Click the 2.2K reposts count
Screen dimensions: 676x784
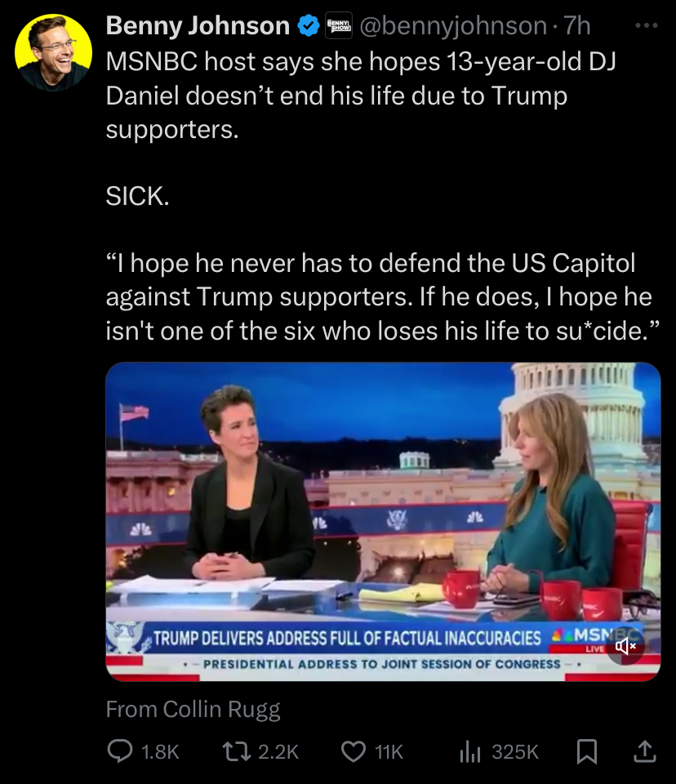(278, 752)
